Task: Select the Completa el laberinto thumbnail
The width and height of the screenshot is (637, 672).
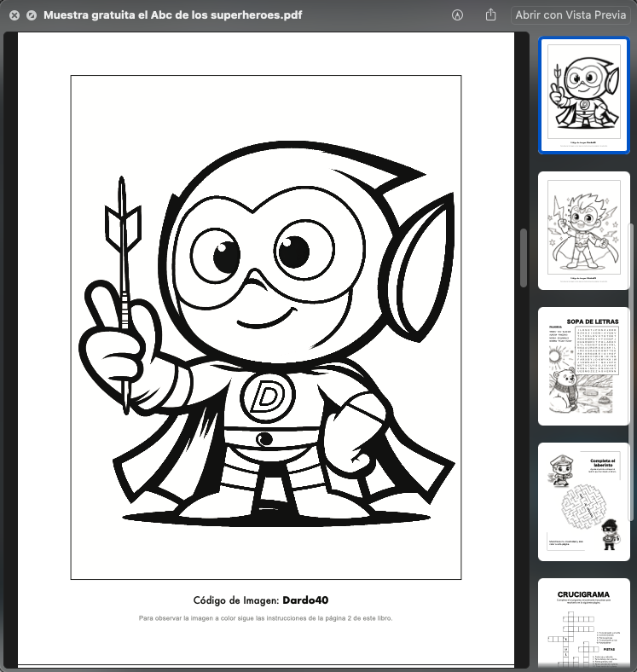Action: tap(584, 501)
